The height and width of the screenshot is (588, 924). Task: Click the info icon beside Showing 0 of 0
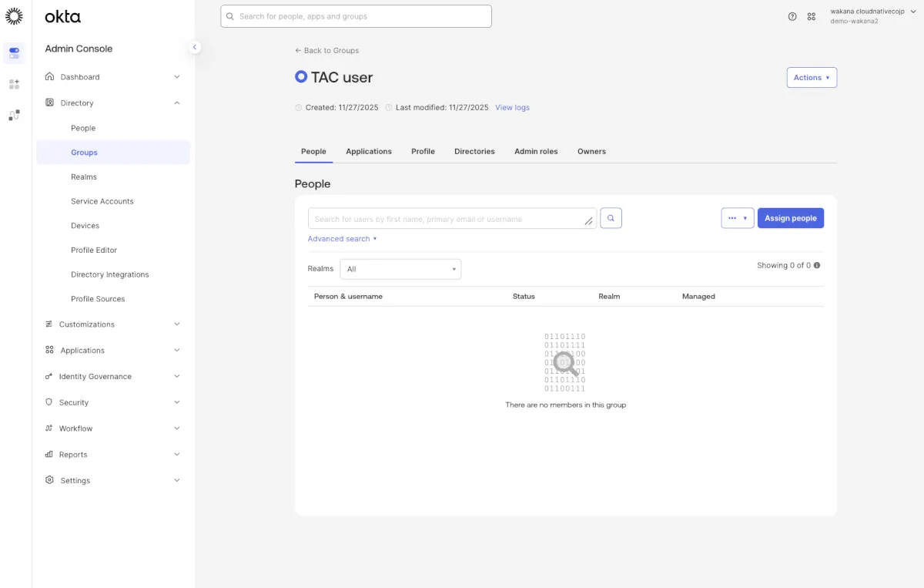click(x=817, y=265)
